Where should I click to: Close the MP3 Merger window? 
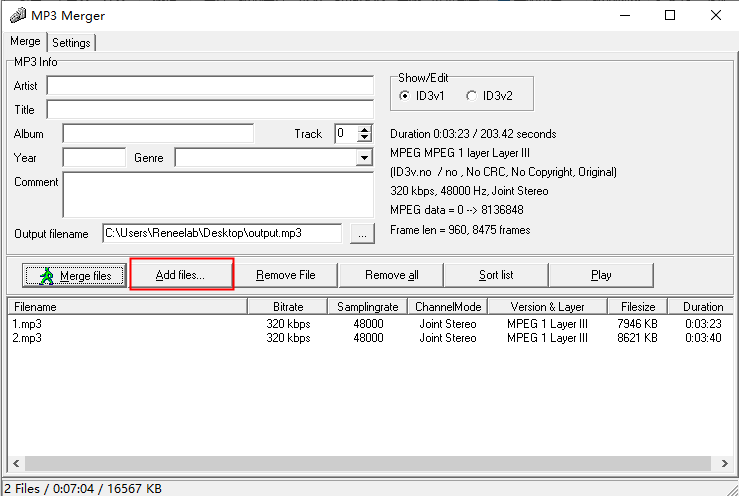click(715, 16)
